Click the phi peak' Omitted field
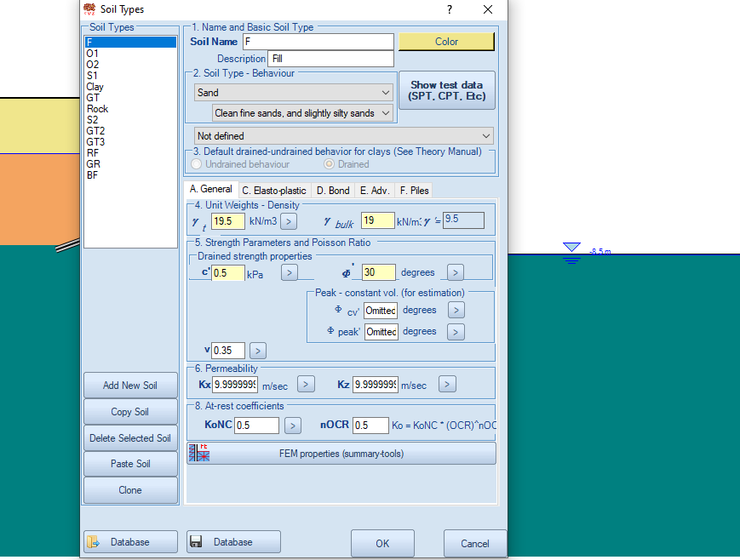The image size is (740, 560). [381, 332]
